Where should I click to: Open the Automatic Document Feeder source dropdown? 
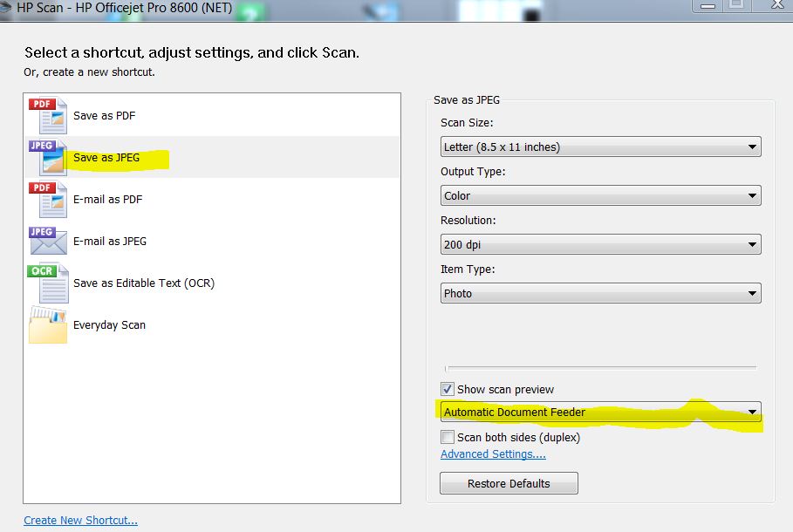point(600,412)
